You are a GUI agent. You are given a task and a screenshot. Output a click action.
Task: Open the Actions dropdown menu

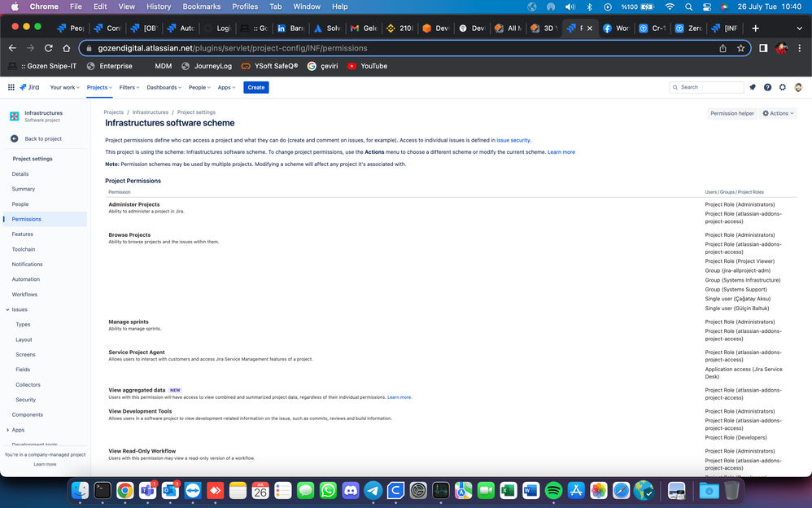778,113
